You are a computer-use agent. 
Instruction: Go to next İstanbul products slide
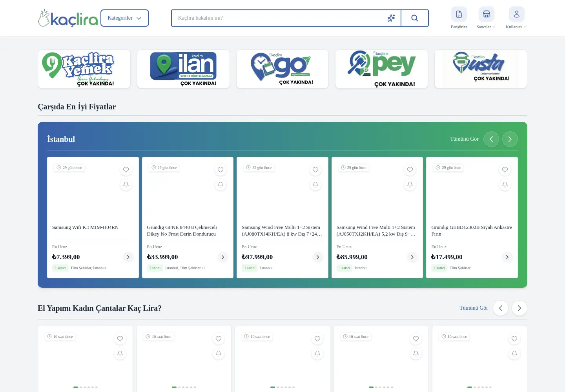(x=510, y=139)
